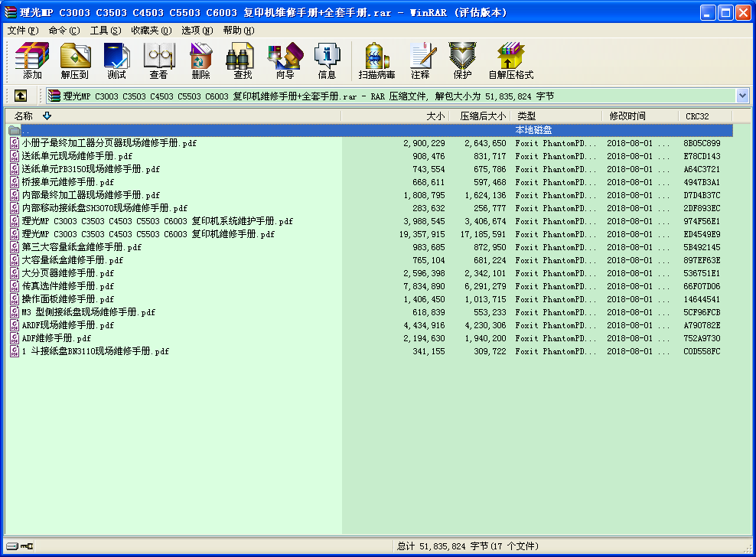756x557 pixels.
Task: Click the 删除 (Delete) toolbar icon
Action: pyautogui.click(x=200, y=60)
